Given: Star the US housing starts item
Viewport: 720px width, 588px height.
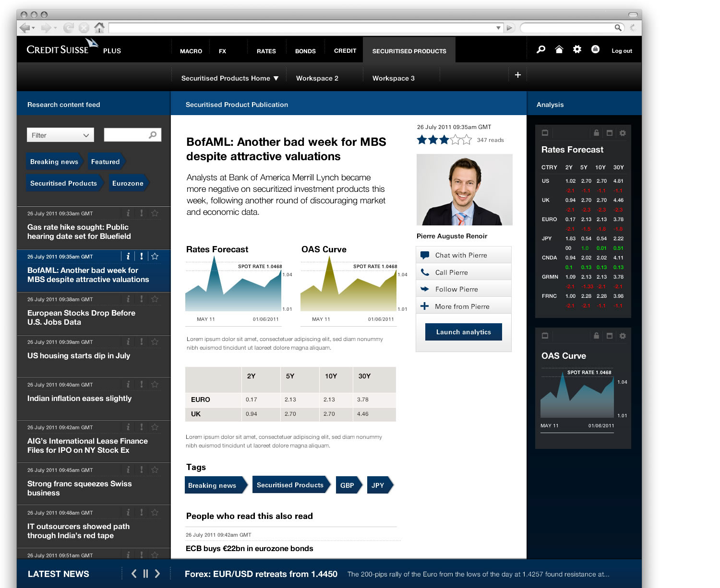Looking at the screenshot, I should click(x=155, y=341).
